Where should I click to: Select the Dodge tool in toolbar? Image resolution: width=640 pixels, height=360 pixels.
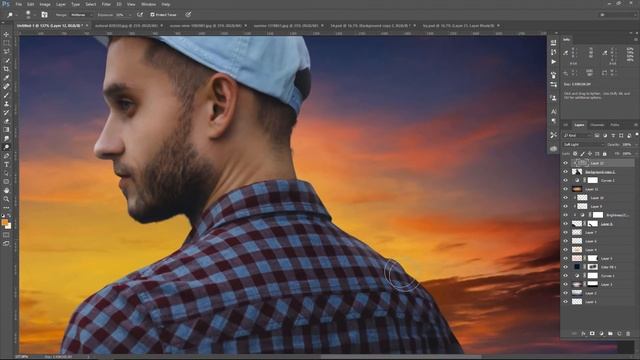click(x=6, y=147)
